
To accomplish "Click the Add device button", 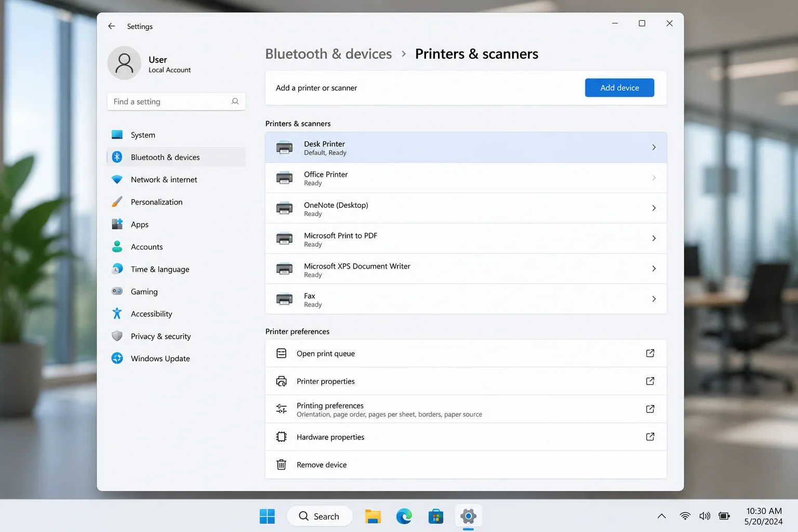I will coord(619,88).
